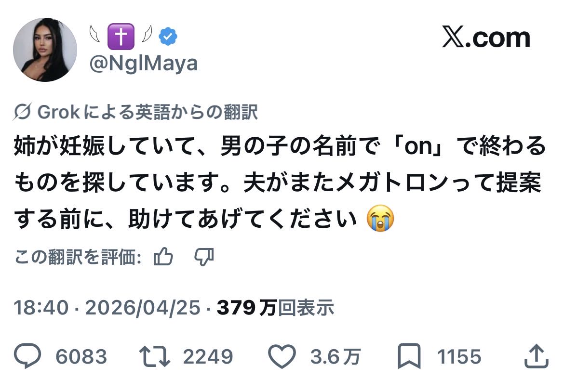This screenshot has height=392, width=564.
Task: Open the @NglMaya handle link
Action: (x=144, y=63)
